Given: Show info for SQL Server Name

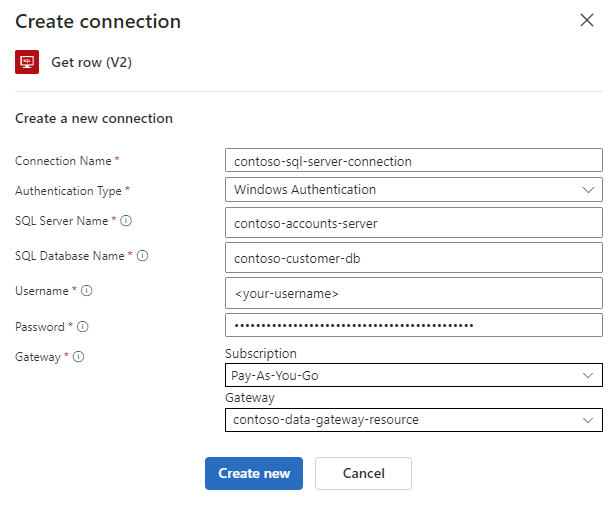Looking at the screenshot, I should 126,221.
